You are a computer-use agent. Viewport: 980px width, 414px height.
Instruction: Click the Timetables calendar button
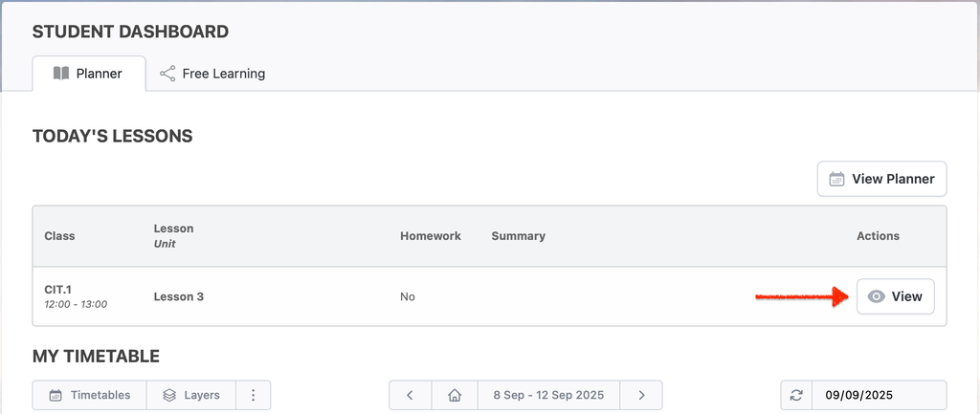tap(89, 395)
